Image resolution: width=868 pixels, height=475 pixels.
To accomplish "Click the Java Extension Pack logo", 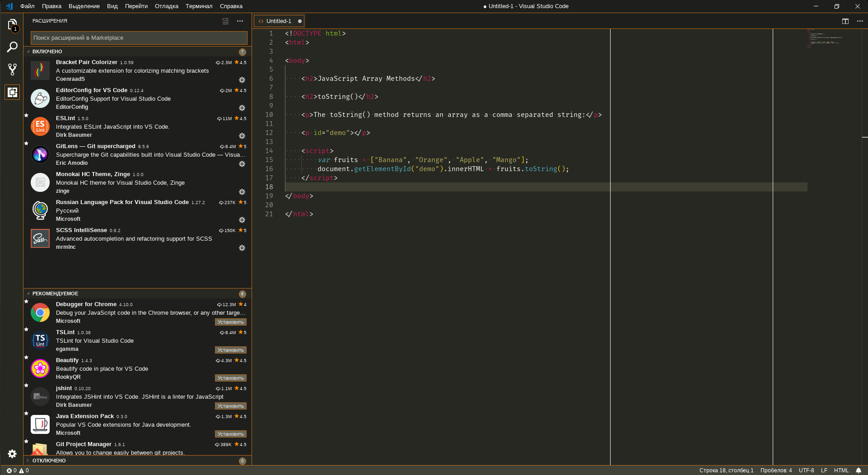I will tap(40, 424).
